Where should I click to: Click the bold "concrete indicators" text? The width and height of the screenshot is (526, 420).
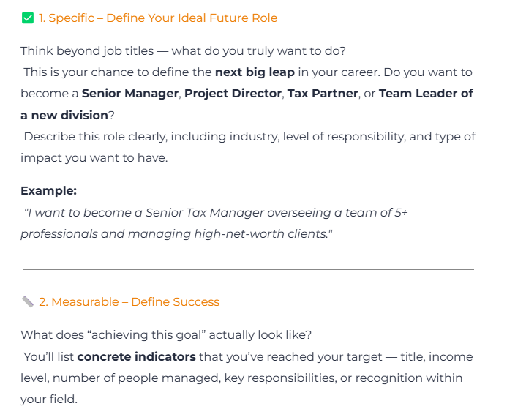tap(136, 357)
